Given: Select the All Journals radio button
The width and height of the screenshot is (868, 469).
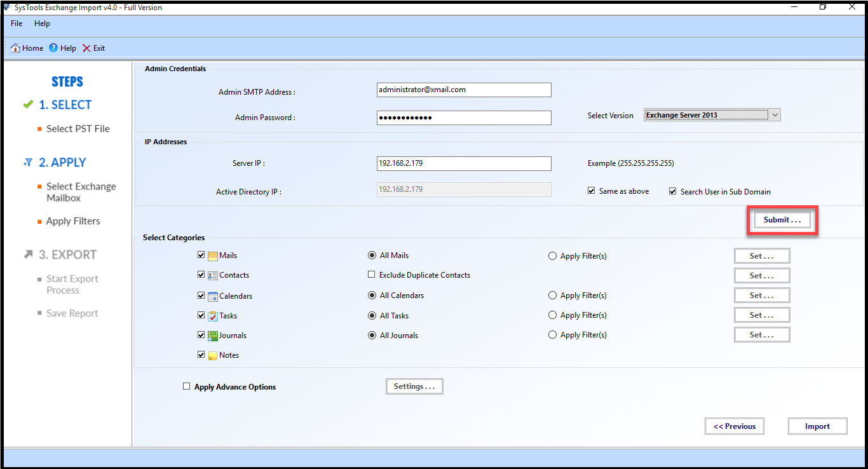Looking at the screenshot, I should [372, 335].
